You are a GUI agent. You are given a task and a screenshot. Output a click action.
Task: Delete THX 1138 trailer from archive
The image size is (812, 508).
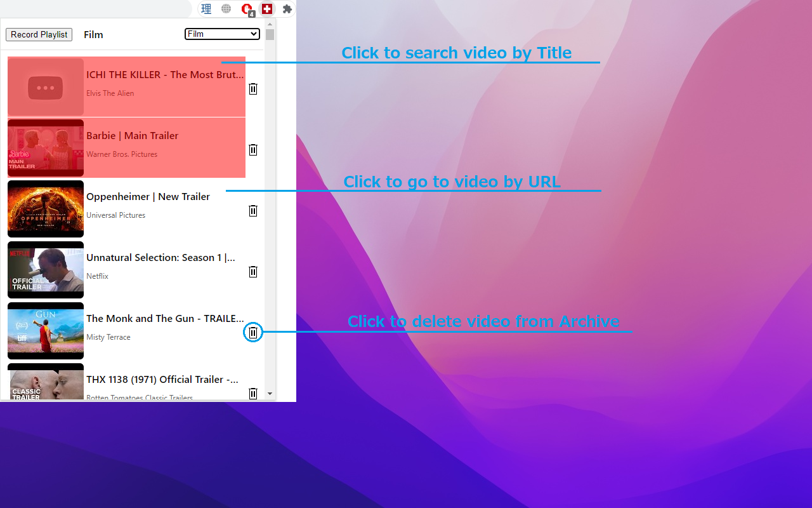pyautogui.click(x=253, y=393)
